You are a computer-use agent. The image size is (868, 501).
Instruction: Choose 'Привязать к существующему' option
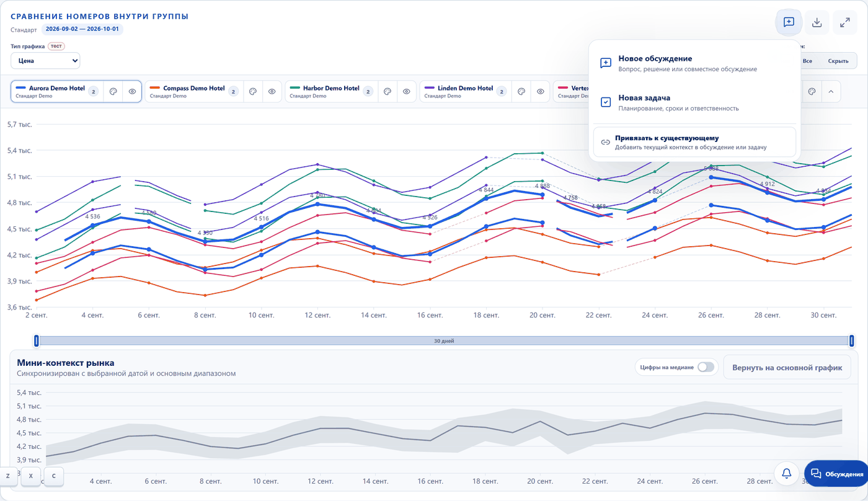pos(694,142)
